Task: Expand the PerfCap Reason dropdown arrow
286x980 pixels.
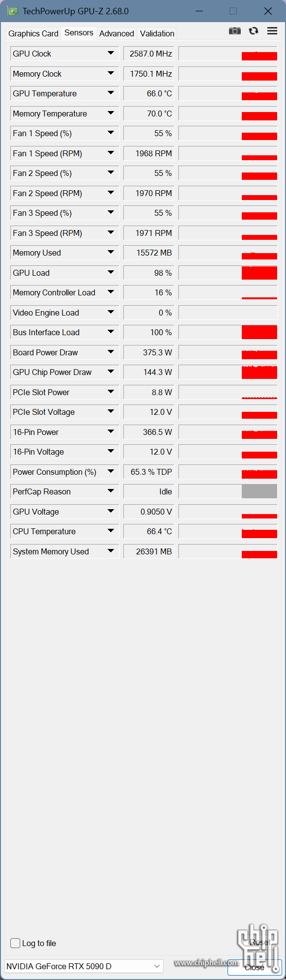Action: [x=111, y=491]
